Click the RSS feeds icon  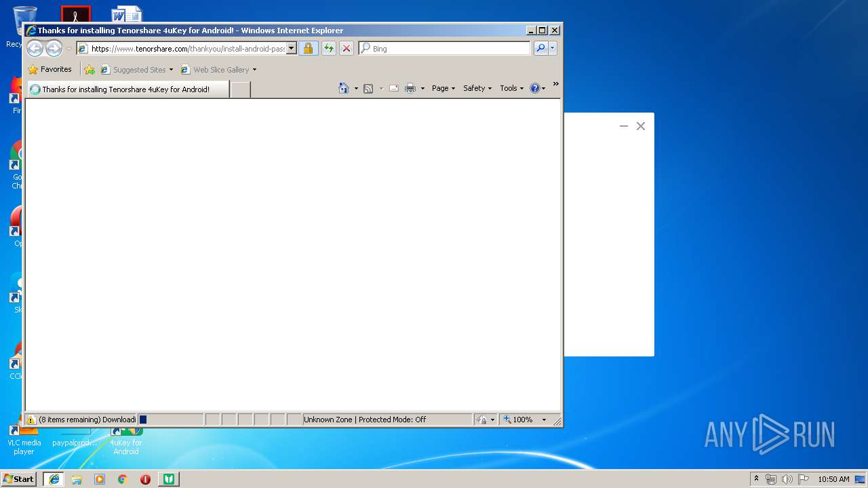point(368,88)
